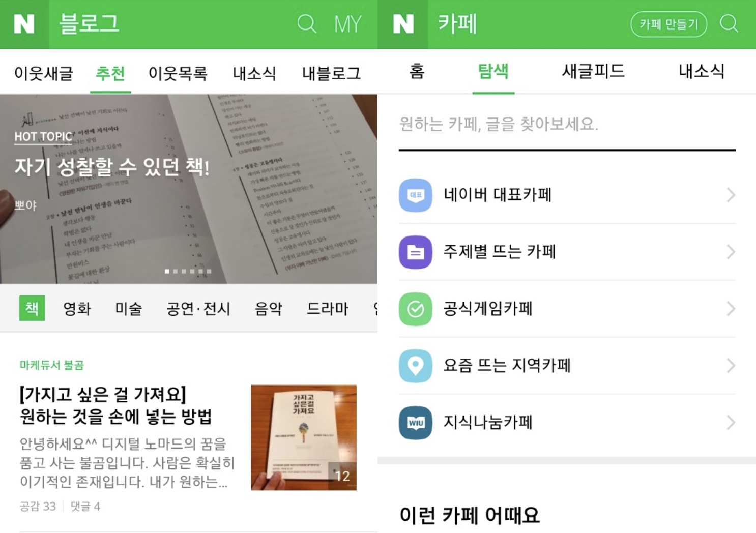Expand 지식나눔카페 row chevron arrow
This screenshot has height=533, width=756.
pos(731,423)
